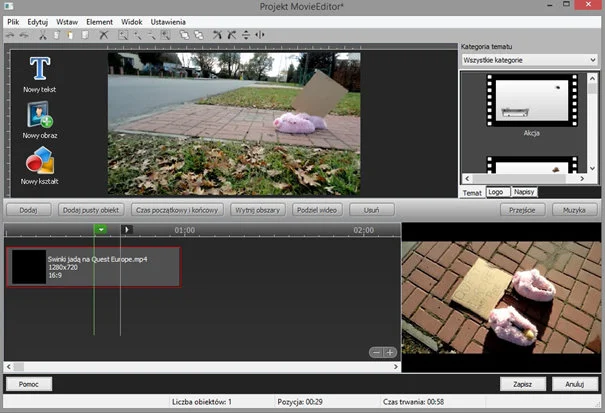Click the Dodaj button
Viewport: 605px width, 413px height.
[x=29, y=210]
